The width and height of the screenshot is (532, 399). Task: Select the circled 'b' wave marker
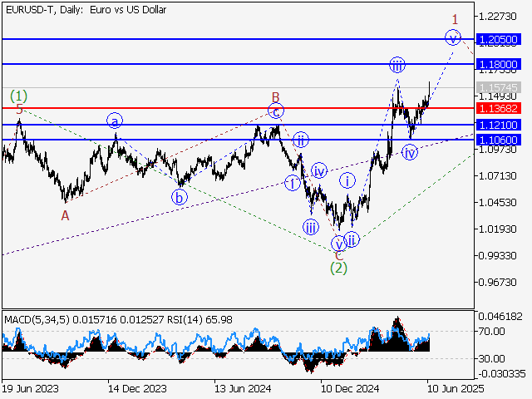coord(179,197)
